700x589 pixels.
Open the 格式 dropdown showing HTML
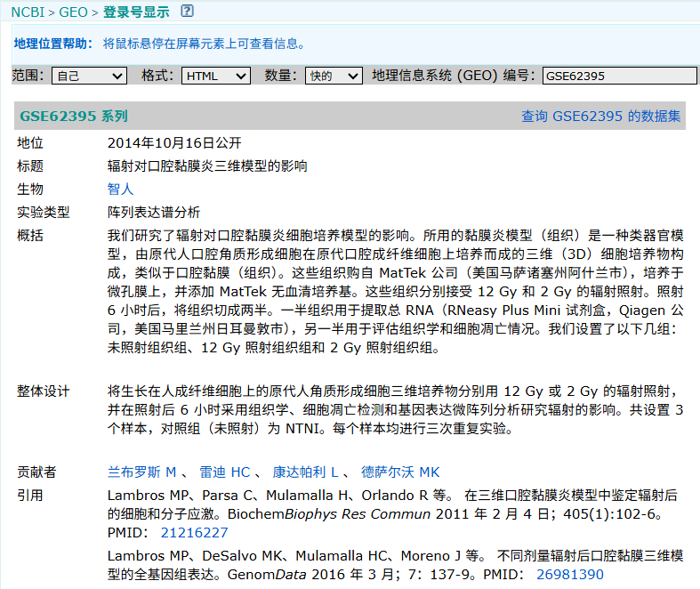click(216, 76)
